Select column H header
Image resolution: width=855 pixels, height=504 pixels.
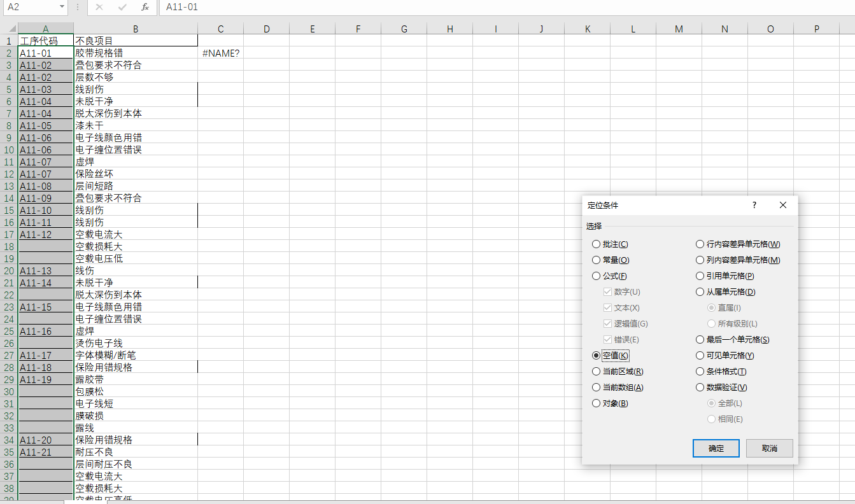coord(449,29)
